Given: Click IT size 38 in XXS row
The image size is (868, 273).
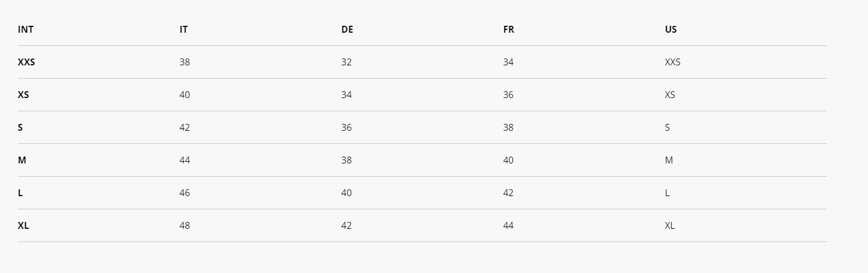Looking at the screenshot, I should tap(184, 62).
